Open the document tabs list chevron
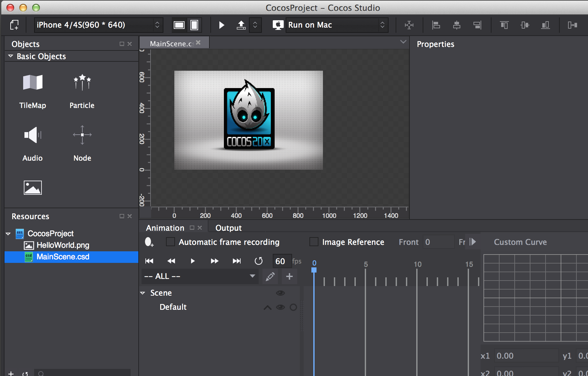This screenshot has height=376, width=588. [403, 42]
